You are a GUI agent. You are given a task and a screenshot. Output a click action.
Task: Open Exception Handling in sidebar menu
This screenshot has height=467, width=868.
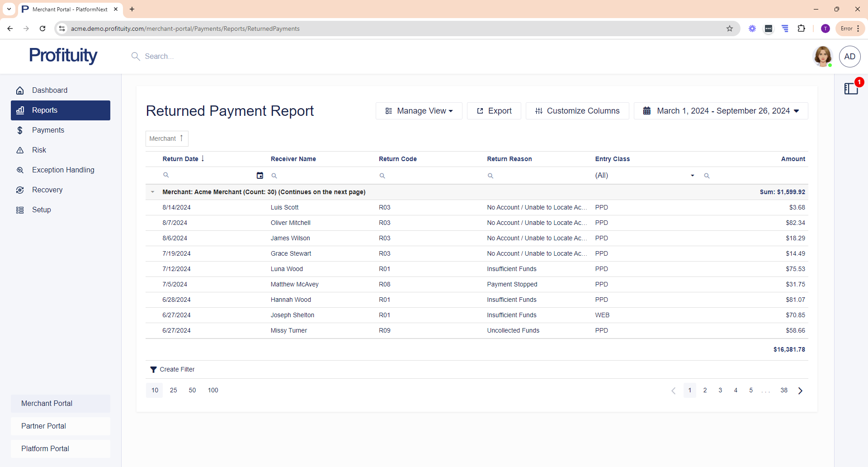pyautogui.click(x=63, y=170)
